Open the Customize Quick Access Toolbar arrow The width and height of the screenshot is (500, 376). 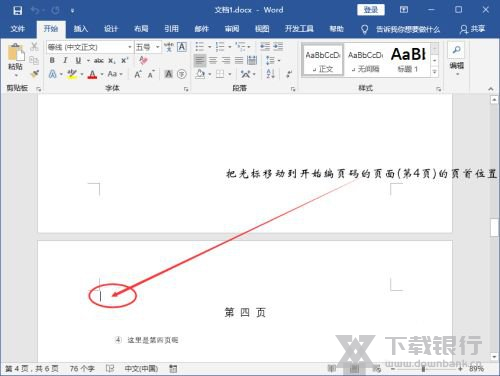coord(72,11)
